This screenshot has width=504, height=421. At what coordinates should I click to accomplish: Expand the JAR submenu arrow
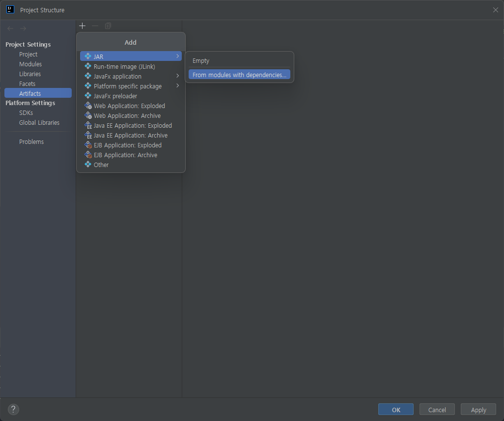click(x=177, y=56)
